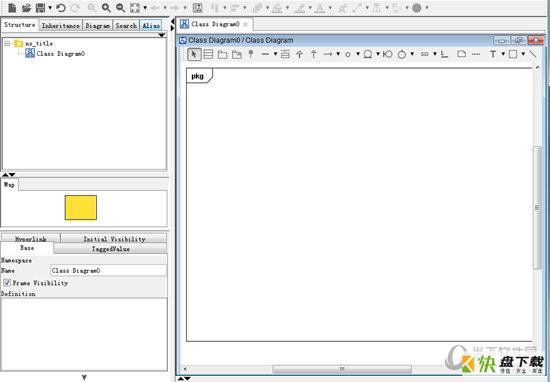
Task: Toggle the Frame Visibility checkbox
Action: coord(7,283)
